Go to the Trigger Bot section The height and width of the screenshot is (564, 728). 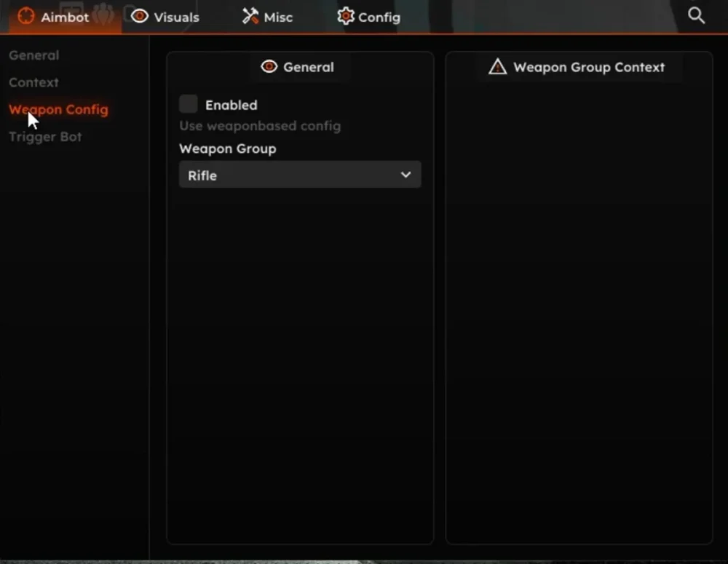click(x=45, y=137)
